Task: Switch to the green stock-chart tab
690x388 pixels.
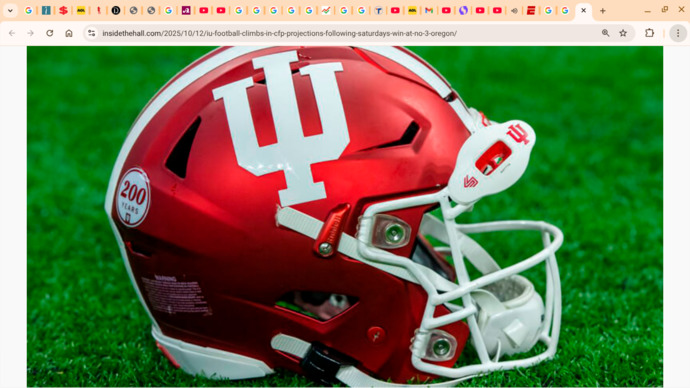Action: point(326,11)
